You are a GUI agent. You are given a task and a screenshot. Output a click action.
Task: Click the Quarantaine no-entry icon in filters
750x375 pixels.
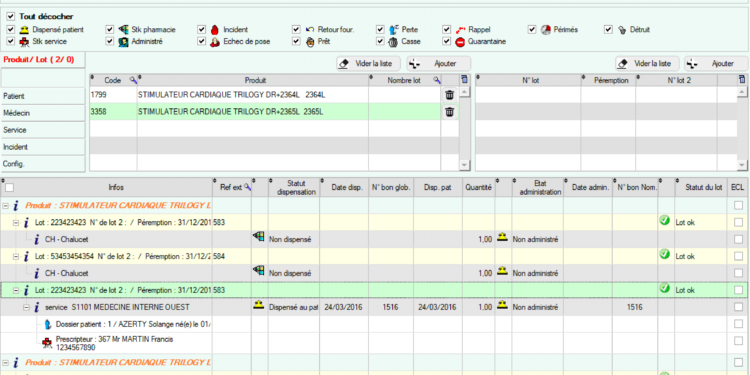(460, 42)
